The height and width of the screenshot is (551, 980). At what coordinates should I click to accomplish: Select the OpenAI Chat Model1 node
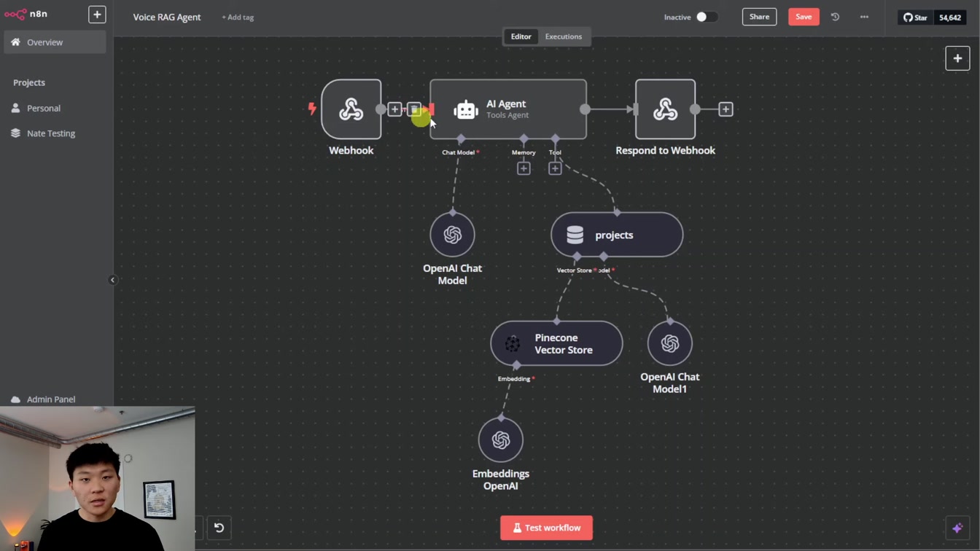(x=670, y=343)
